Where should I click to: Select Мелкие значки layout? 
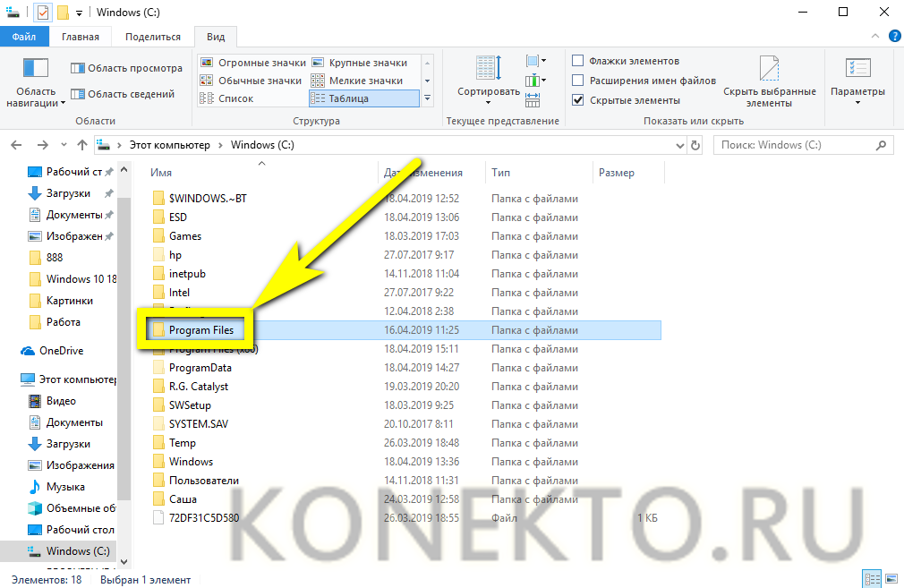click(x=357, y=81)
